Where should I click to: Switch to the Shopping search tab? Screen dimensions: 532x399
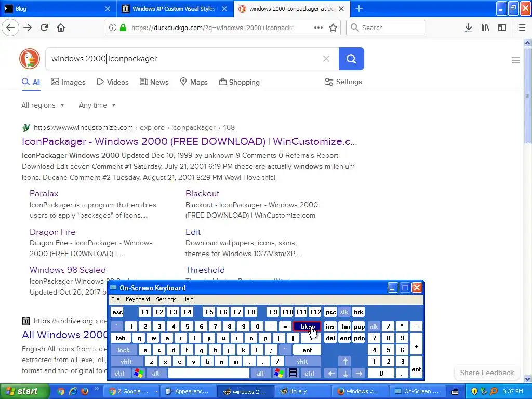239,82
